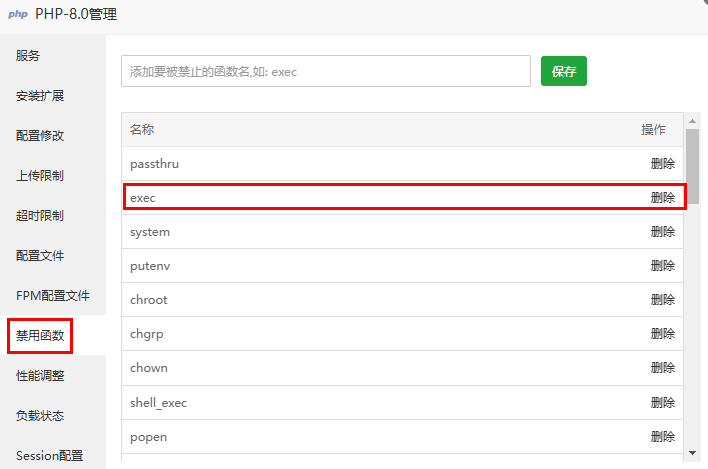Delete the passthru function entry
The height and width of the screenshot is (469, 708).
tap(662, 163)
